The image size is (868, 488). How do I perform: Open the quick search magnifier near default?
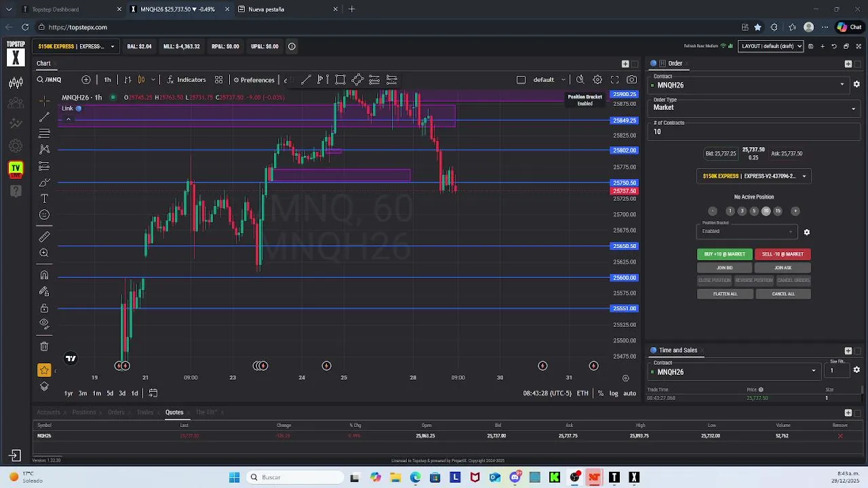click(580, 79)
